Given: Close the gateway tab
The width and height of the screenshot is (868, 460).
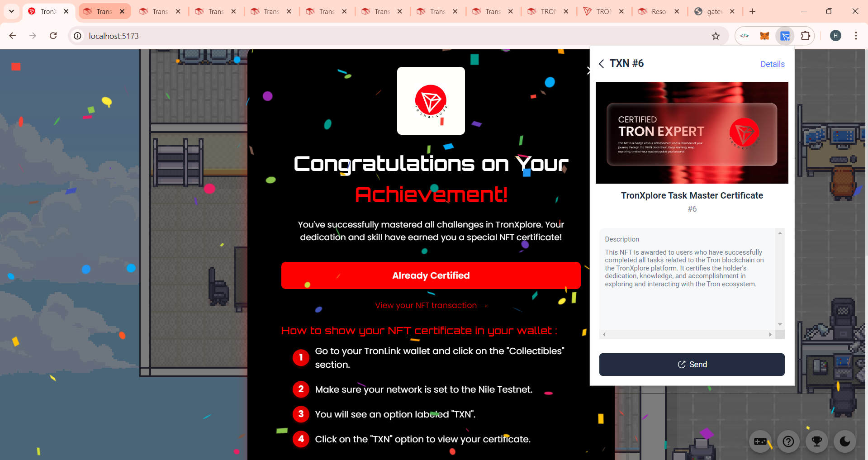Looking at the screenshot, I should click(732, 11).
